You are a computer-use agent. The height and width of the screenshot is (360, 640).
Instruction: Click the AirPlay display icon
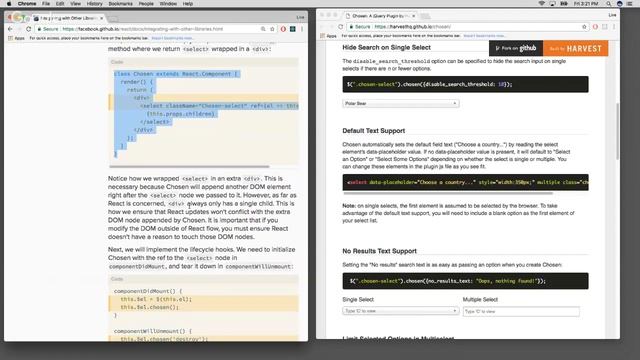pyautogui.click(x=552, y=4)
